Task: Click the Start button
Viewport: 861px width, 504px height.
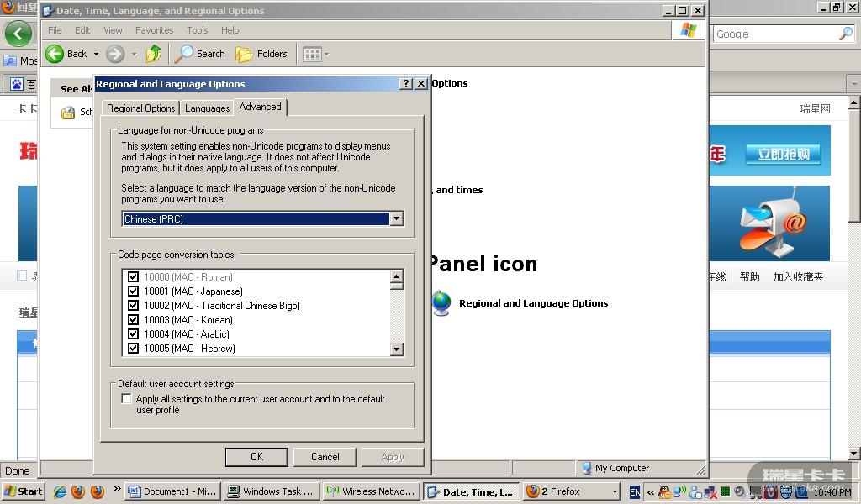Action: [23, 491]
